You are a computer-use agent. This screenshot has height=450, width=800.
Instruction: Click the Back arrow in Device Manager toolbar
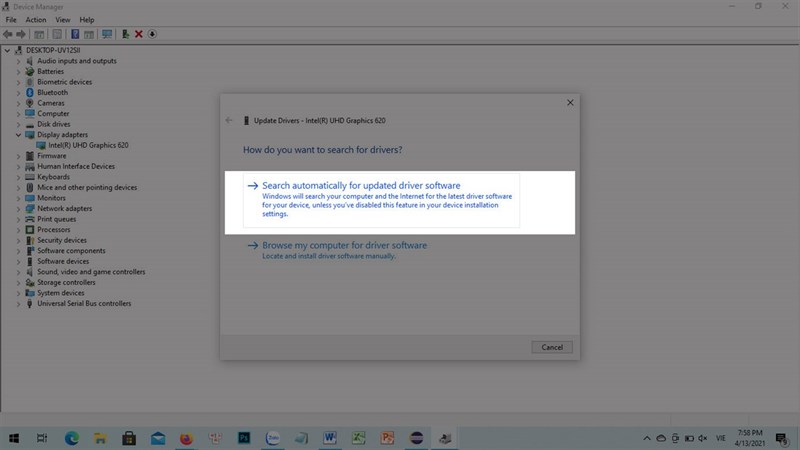(8, 34)
